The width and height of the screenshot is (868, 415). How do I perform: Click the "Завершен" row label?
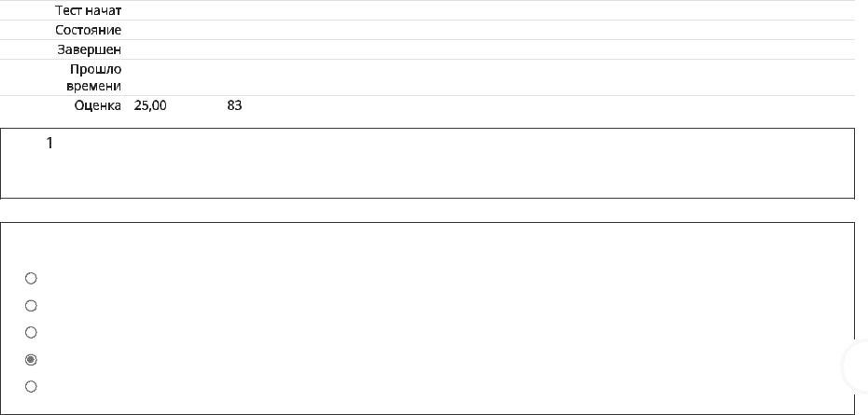[x=90, y=49]
